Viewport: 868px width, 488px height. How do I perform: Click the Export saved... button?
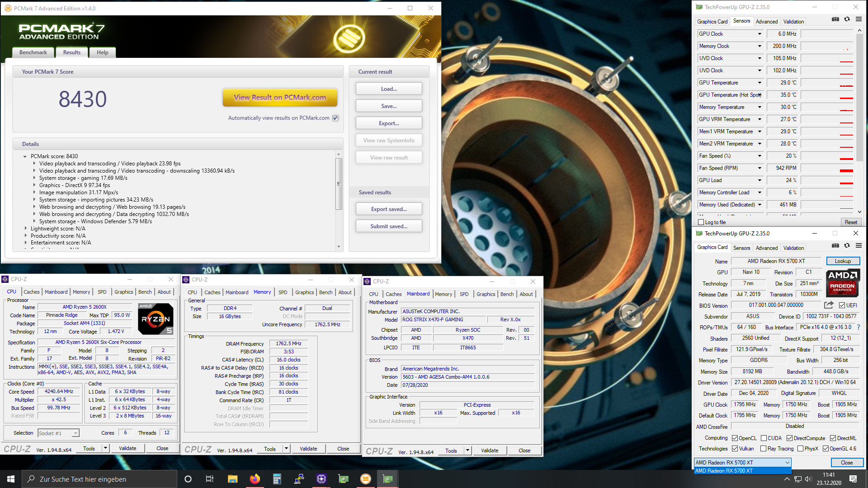point(389,209)
